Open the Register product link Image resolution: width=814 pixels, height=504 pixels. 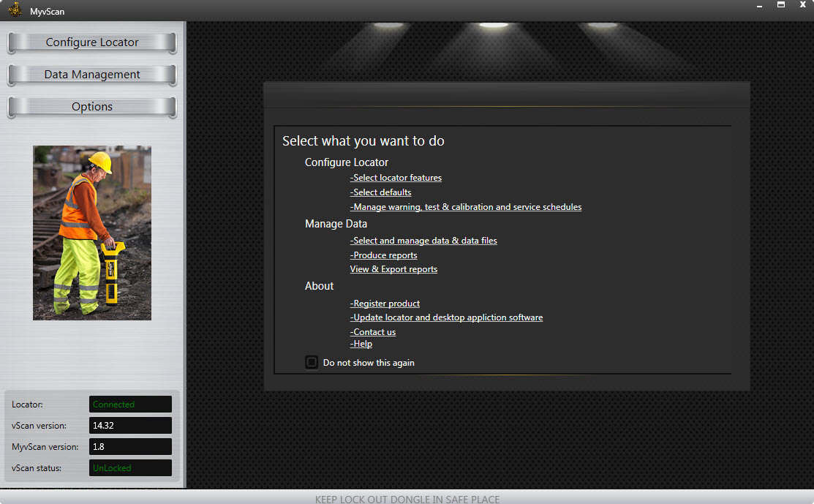coord(385,303)
